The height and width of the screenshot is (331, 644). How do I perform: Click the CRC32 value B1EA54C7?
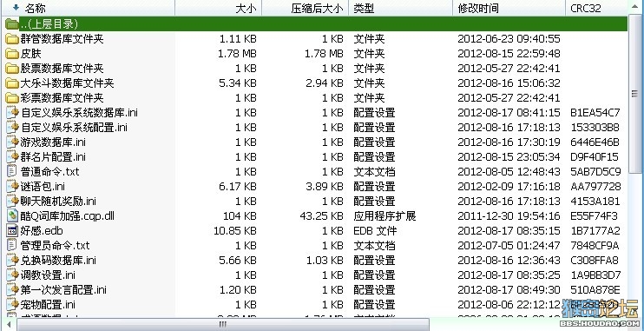pyautogui.click(x=595, y=113)
